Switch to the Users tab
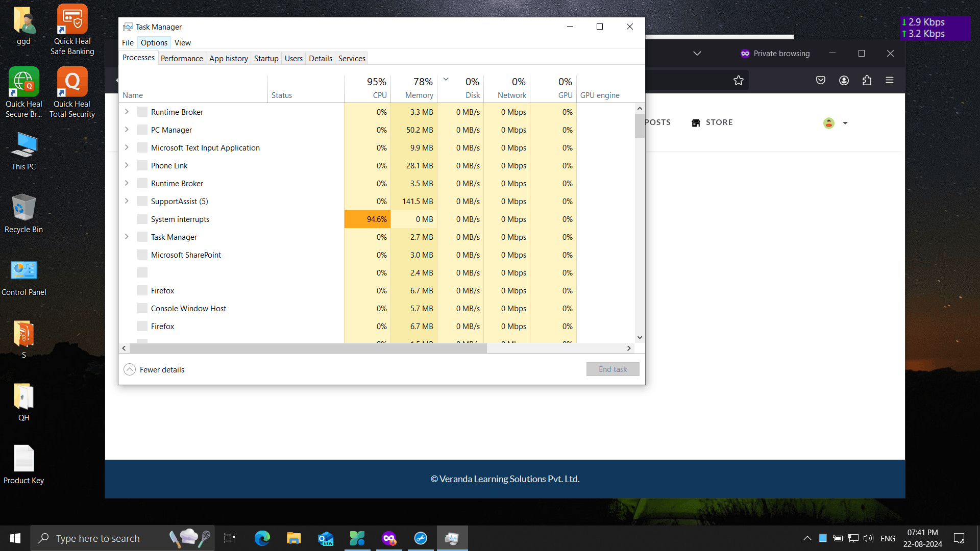Viewport: 980px width, 551px height. coord(293,58)
